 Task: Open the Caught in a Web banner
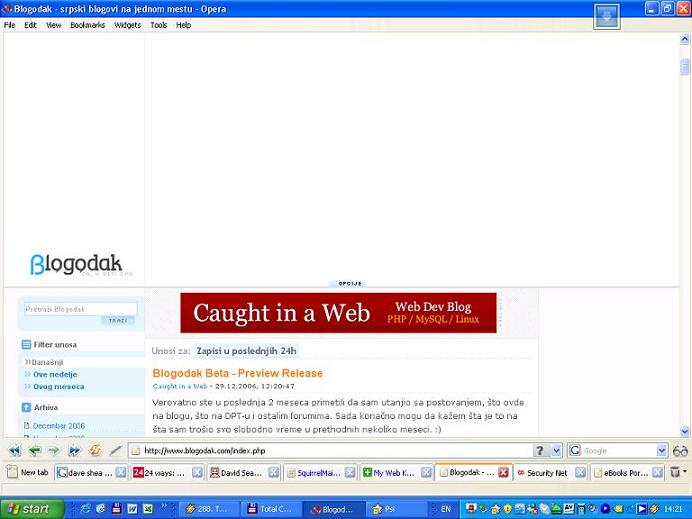[338, 312]
